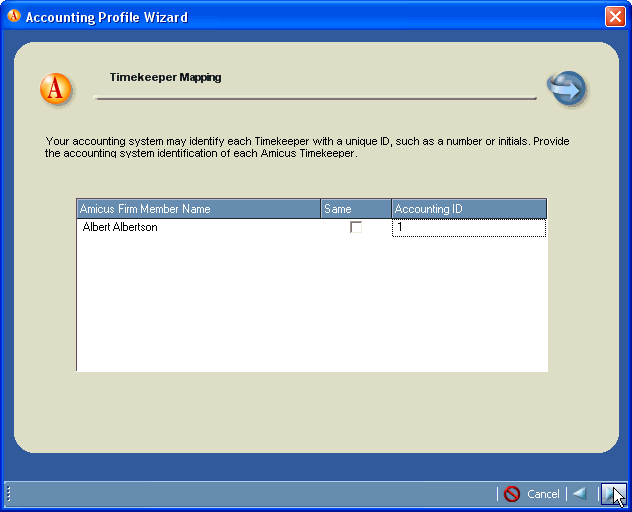Sort by Amicus Firm Member Name column

[198, 209]
